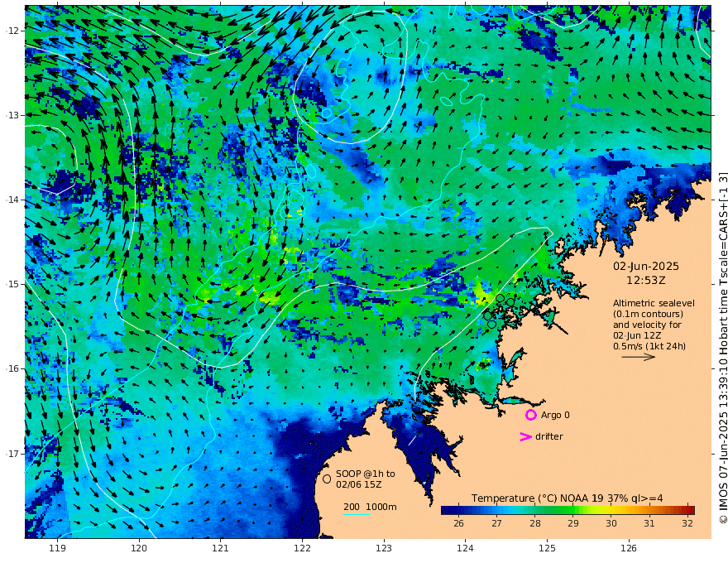Click the '02/06 15Z' label
This screenshot has width=728, height=563.
[x=359, y=484]
